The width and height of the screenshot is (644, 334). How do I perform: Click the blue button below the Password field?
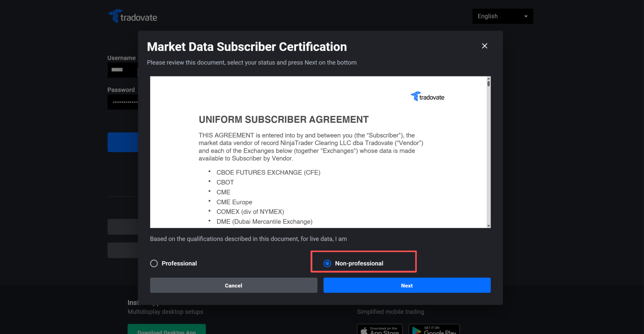point(122,142)
